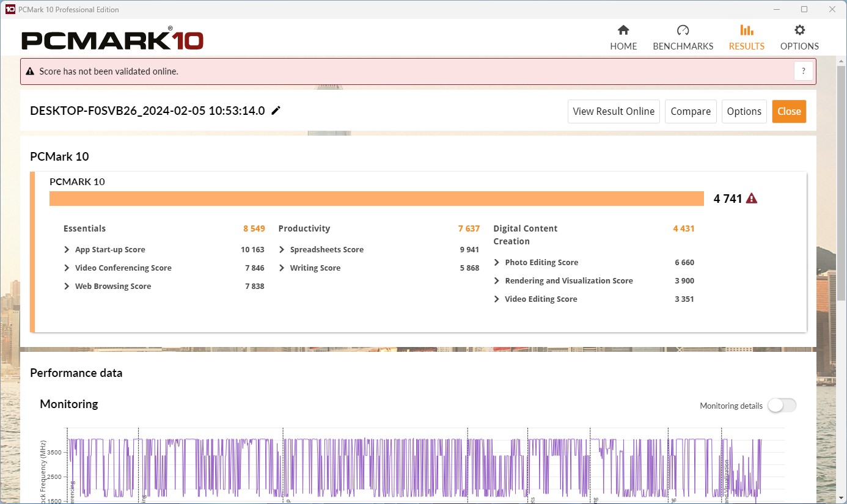This screenshot has width=847, height=504.
Task: Click the Results bar chart icon
Action: 746,31
